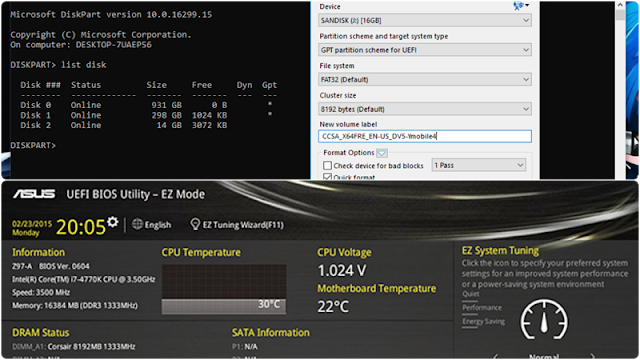
Task: Click the Z97-A BIOS Ver. 0604 line
Action: pos(51,266)
